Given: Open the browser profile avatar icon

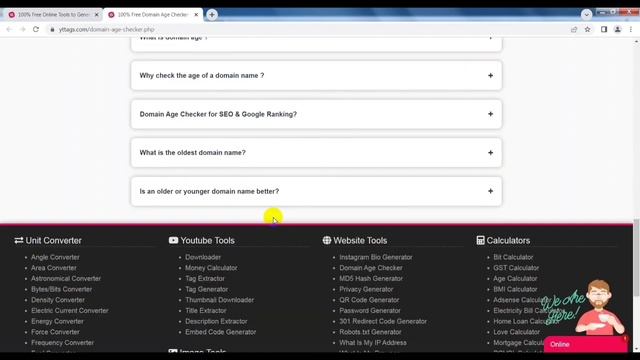Looking at the screenshot, I should 618,29.
